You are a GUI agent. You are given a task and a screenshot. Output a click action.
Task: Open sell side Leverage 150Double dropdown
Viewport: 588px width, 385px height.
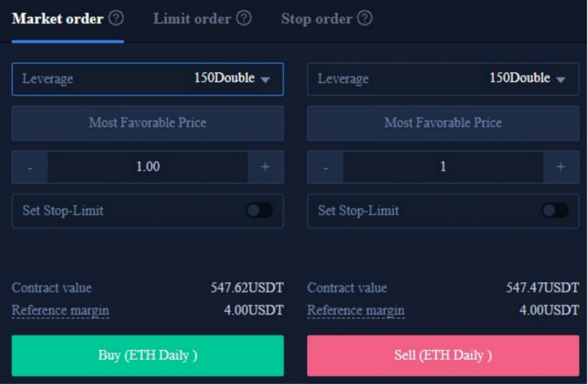pyautogui.click(x=443, y=79)
